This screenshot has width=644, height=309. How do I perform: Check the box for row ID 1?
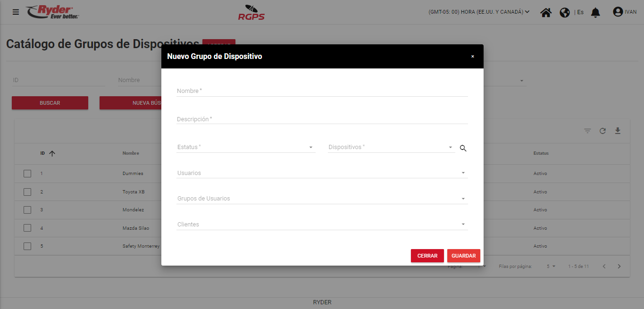[27, 174]
